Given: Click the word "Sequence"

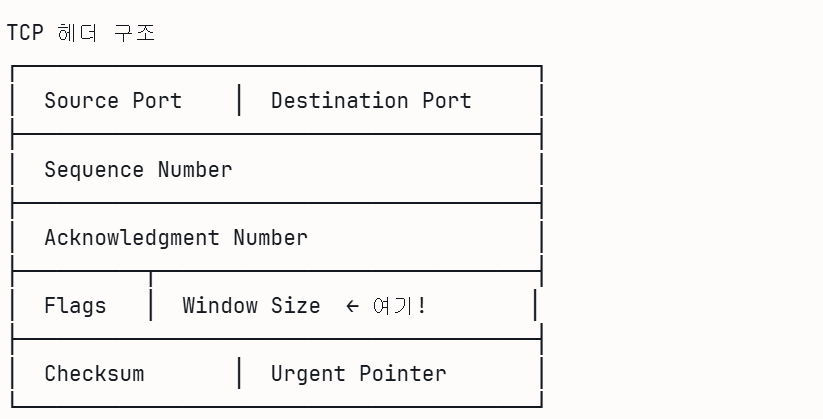Looking at the screenshot, I should [94, 170].
